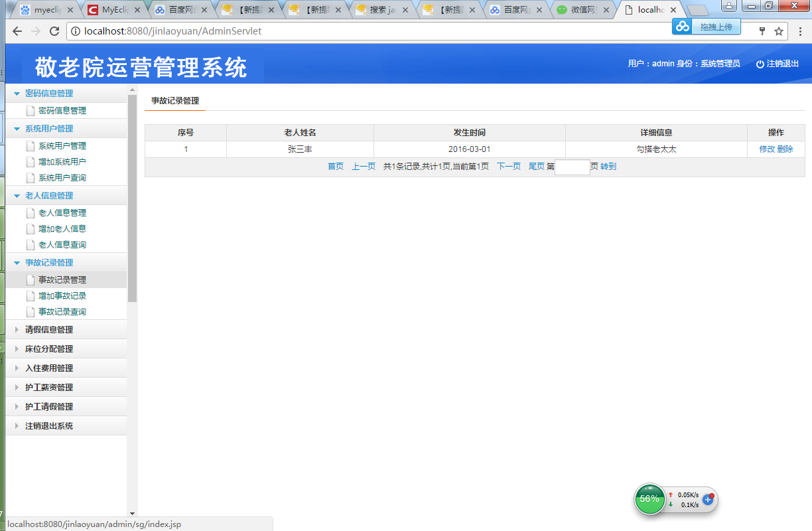Click the 删除 link for 张三丰
Image resolution: width=812 pixels, height=531 pixels.
[x=785, y=149]
